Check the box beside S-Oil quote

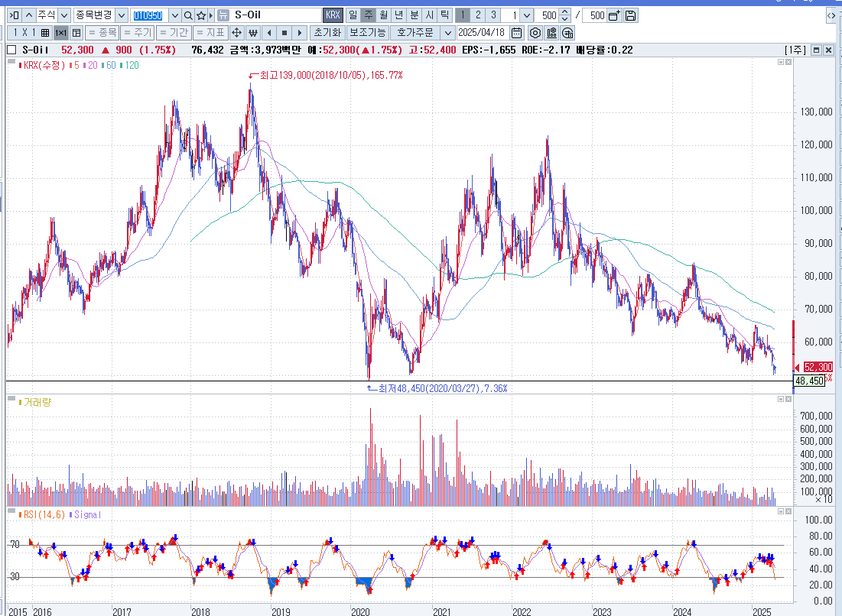[x=11, y=50]
